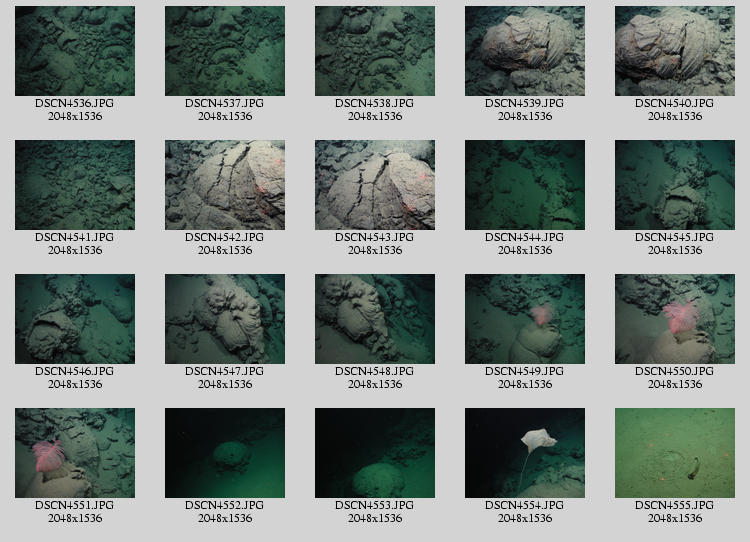The width and height of the screenshot is (750, 542).
Task: Click the DSCN4538.JPG seafloor thumbnail
Action: click(375, 51)
